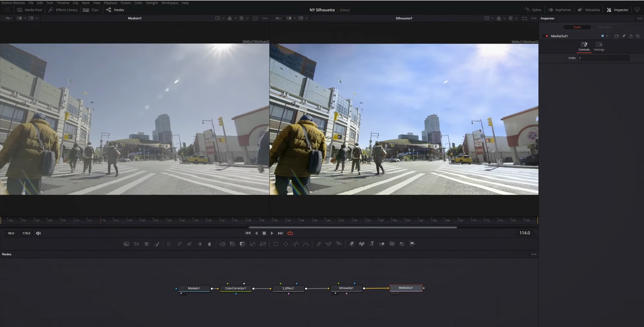Add an Ellipse mask tool
This screenshot has width=644, height=327.
286,244
